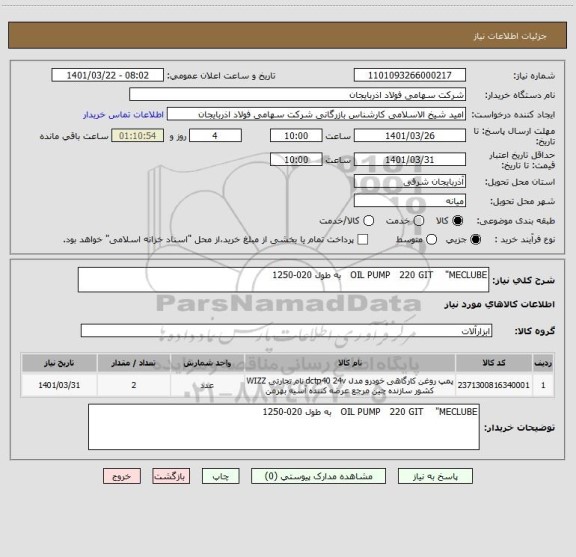576x557 pixels.
Task: Click the نوع فرآیند خرید label
Action: pos(525,240)
